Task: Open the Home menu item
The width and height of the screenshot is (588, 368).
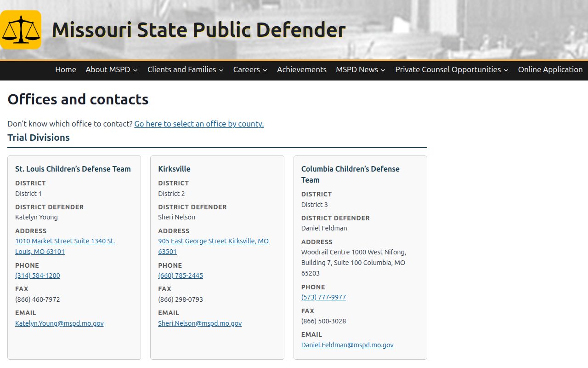Action: (66, 69)
